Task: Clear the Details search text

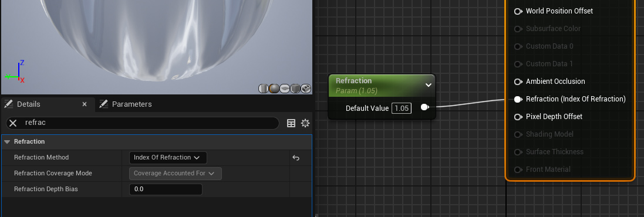Action: pyautogui.click(x=13, y=123)
